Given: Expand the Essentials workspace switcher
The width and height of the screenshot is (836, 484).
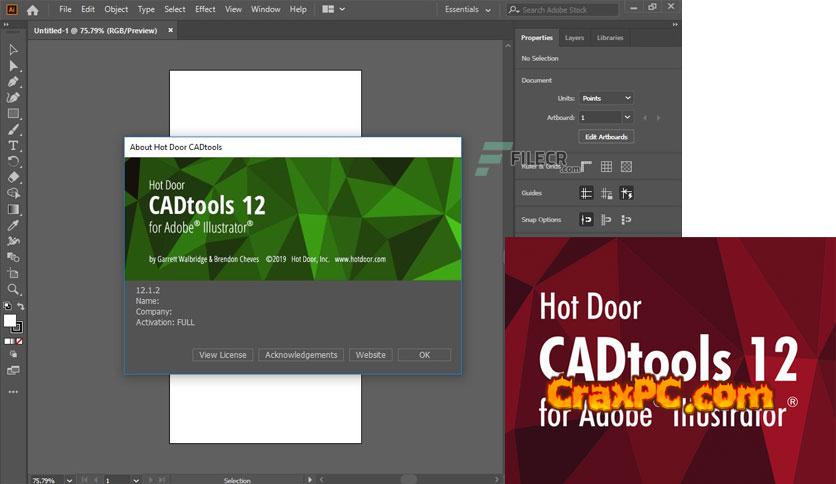Looking at the screenshot, I should (468, 10).
